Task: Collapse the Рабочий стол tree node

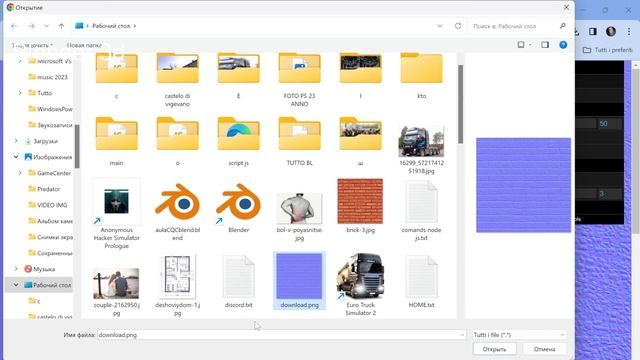Action: [16, 285]
